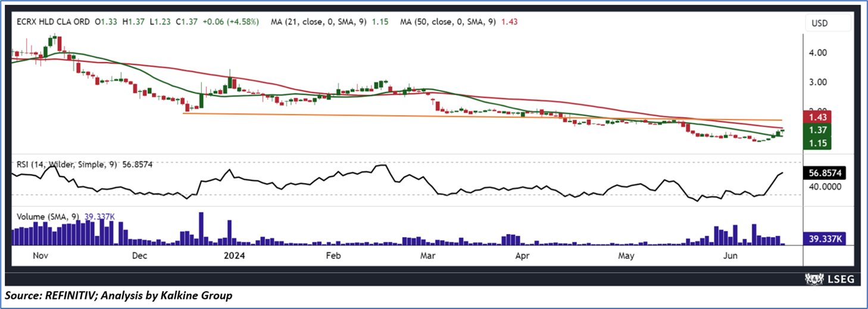The height and width of the screenshot is (309, 868).
Task: Click the Feb label on time axis
Action: [333, 255]
